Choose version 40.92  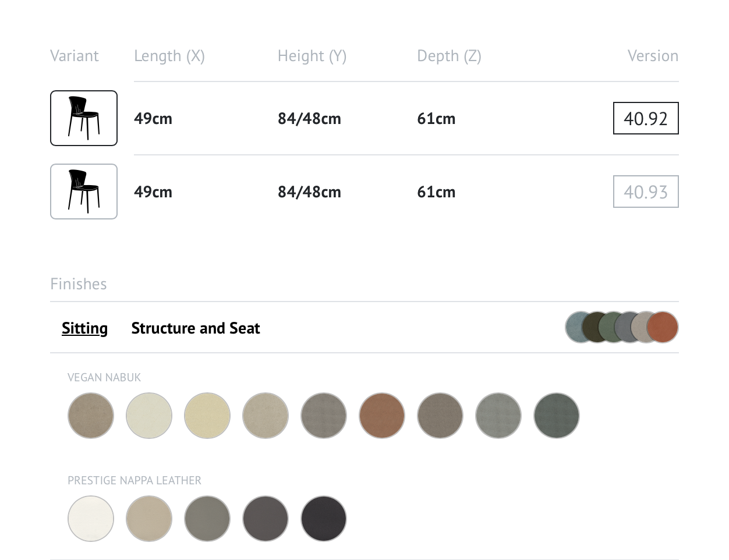[646, 118]
